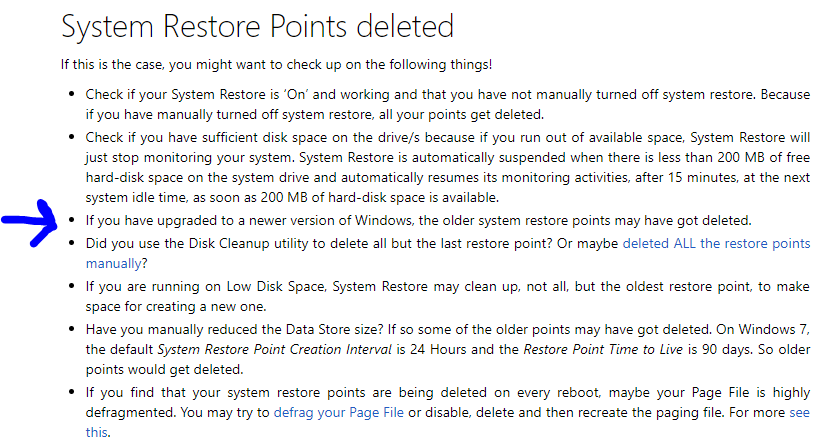Click the 'manually' link continuation

pos(114,263)
